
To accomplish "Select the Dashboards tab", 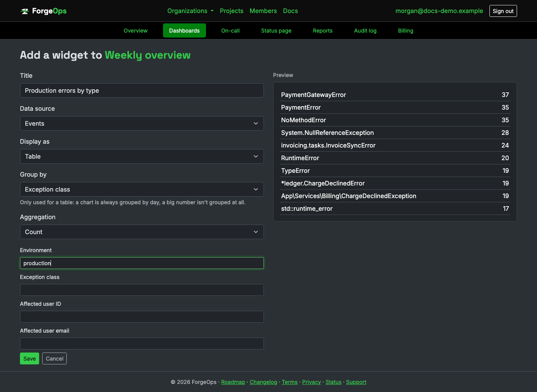I will coord(184,31).
